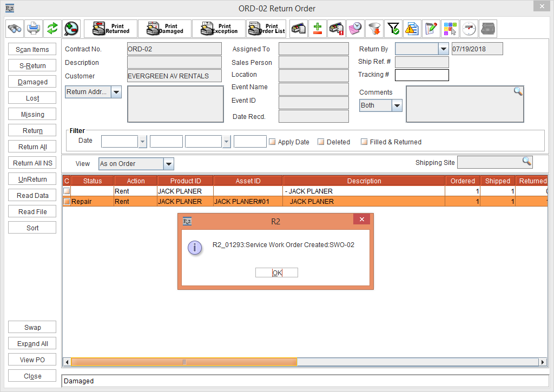
Task: Click the magnifier next to Comments
Action: click(x=518, y=91)
